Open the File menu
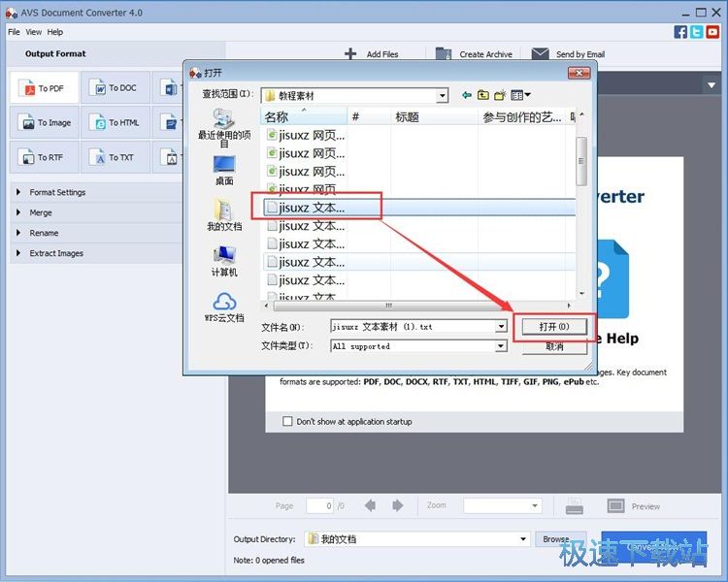Screen dimensions: 728x582 (14, 32)
